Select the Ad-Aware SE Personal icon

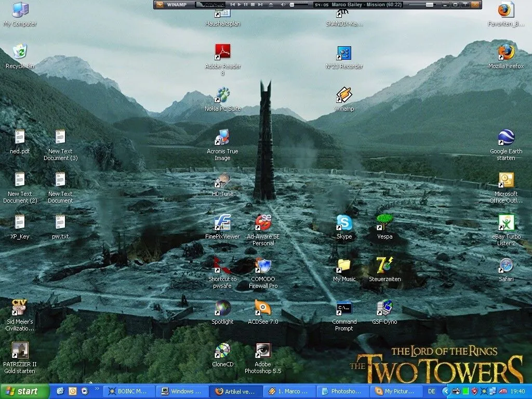pos(263,223)
